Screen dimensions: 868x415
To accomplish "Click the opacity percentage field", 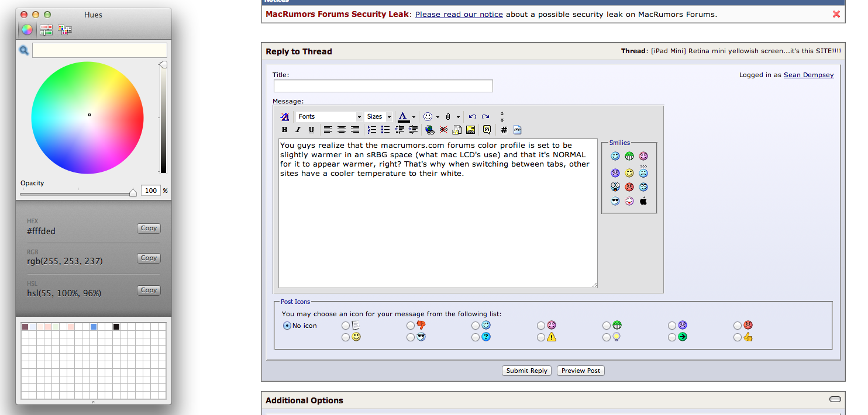I will click(x=151, y=191).
